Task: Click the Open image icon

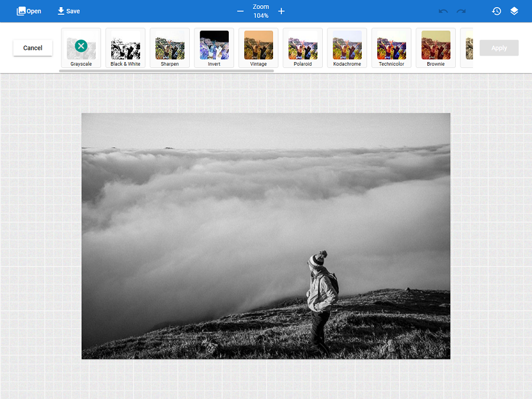Action: coord(20,11)
